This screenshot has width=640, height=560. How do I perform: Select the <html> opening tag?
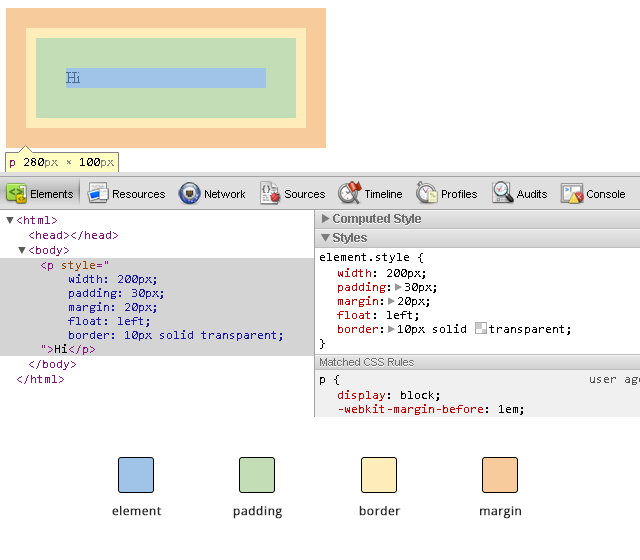pos(37,220)
